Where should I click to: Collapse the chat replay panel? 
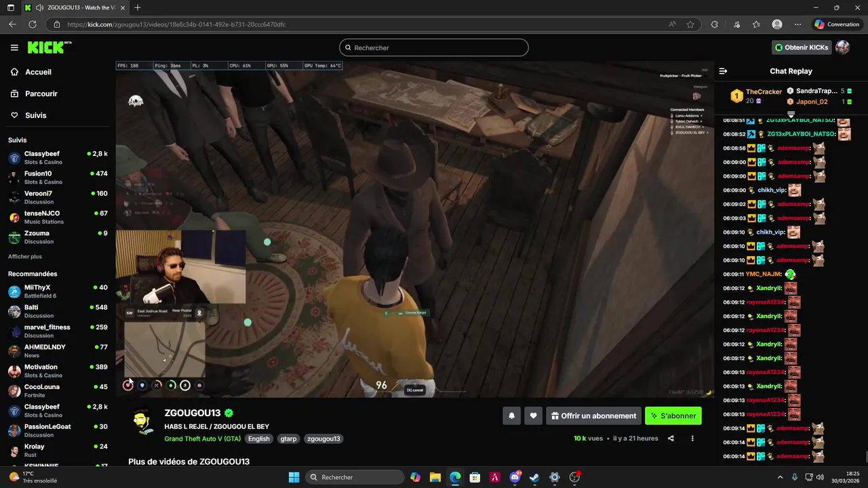[x=723, y=71]
